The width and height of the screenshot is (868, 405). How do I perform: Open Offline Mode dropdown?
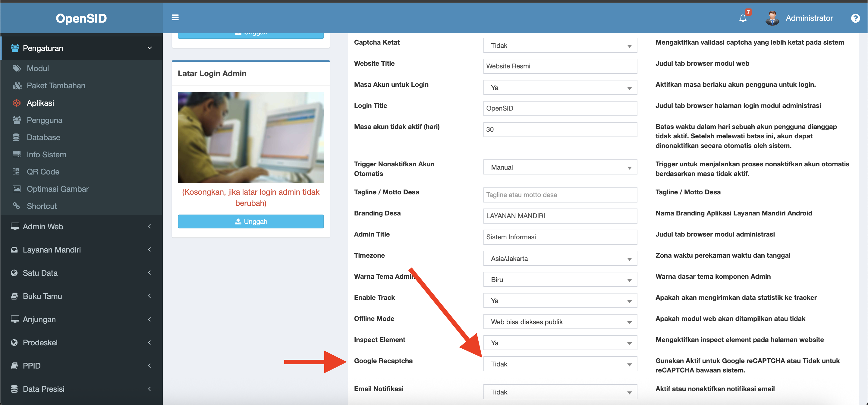click(x=560, y=322)
